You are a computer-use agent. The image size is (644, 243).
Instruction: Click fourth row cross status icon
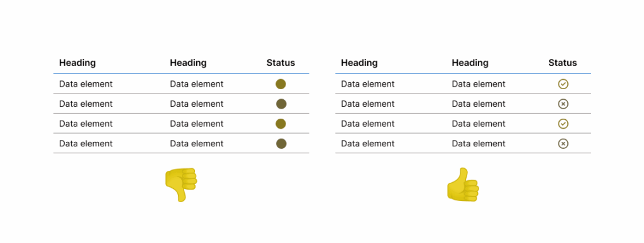click(x=563, y=143)
